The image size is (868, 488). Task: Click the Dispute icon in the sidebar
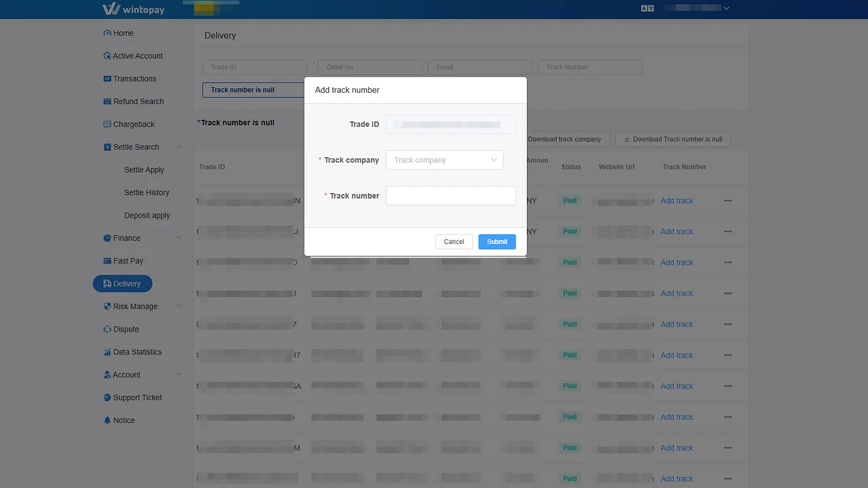click(x=108, y=329)
